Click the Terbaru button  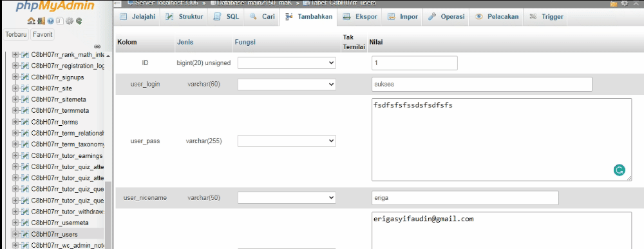(16, 35)
